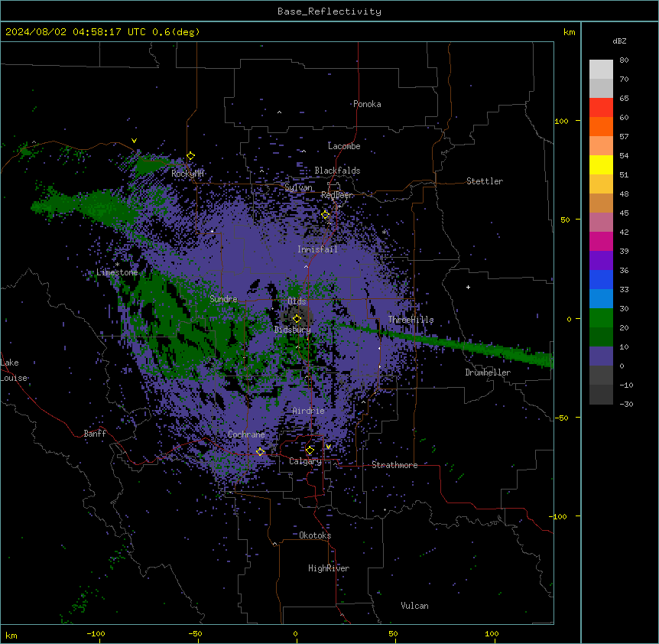Viewport: 659px width, 644px height.
Task: Select the white 80 dBZ color swatch
Action: coord(601,70)
